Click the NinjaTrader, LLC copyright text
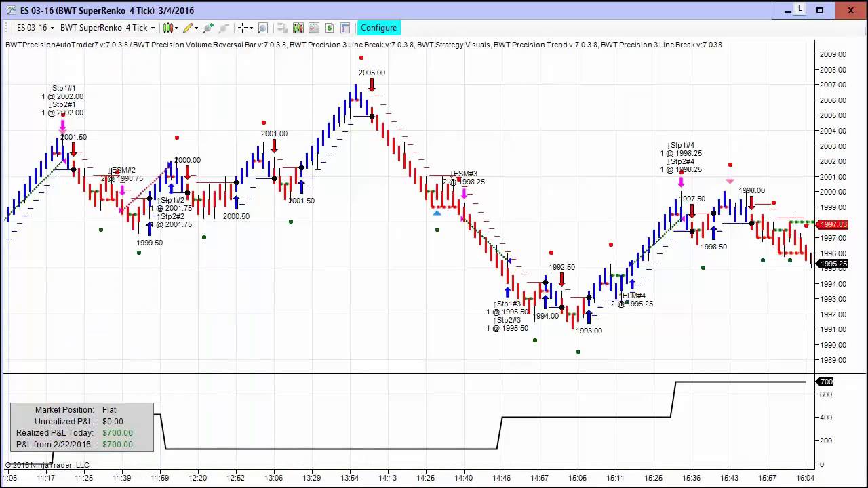The image size is (868, 488). (47, 465)
